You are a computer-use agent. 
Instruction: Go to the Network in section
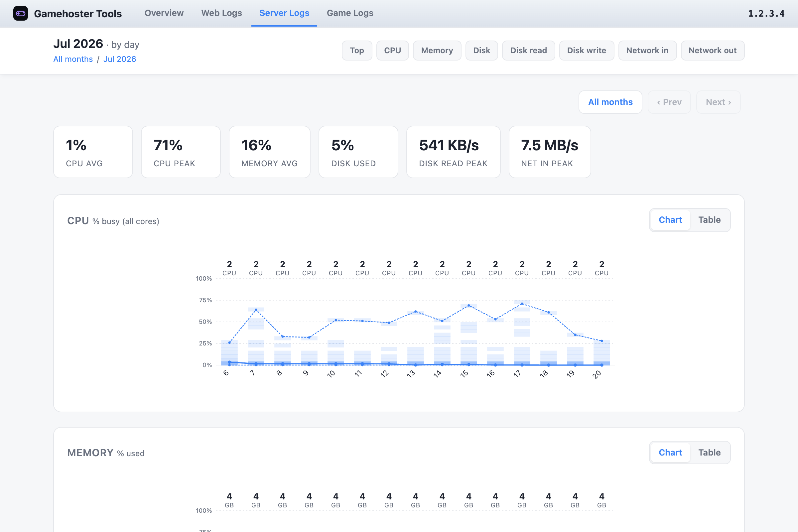click(647, 51)
